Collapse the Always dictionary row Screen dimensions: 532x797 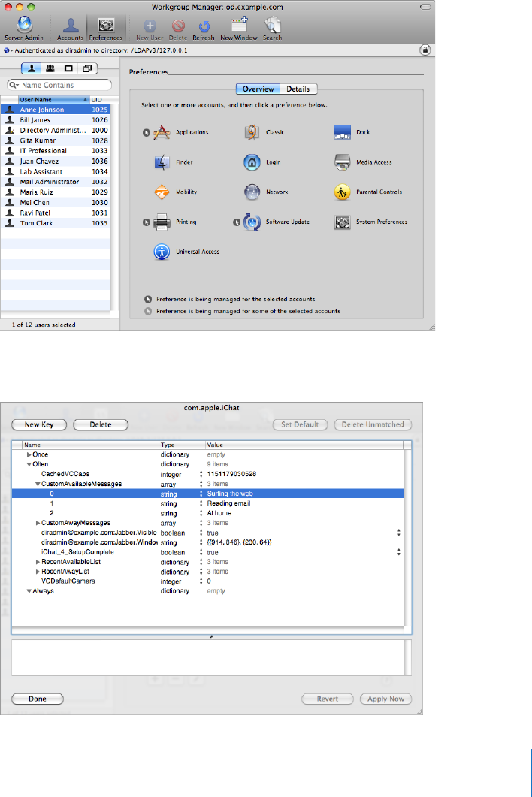point(29,591)
